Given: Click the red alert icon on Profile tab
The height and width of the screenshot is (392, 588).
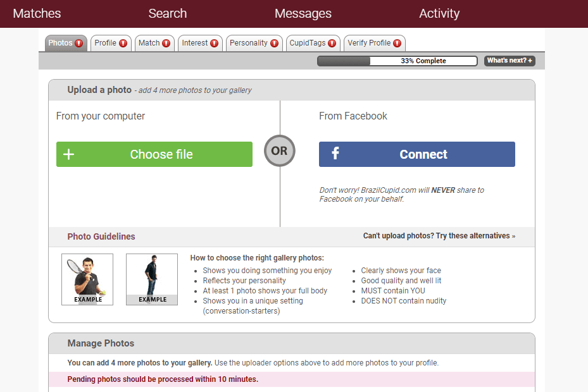Looking at the screenshot, I should pyautogui.click(x=123, y=44).
